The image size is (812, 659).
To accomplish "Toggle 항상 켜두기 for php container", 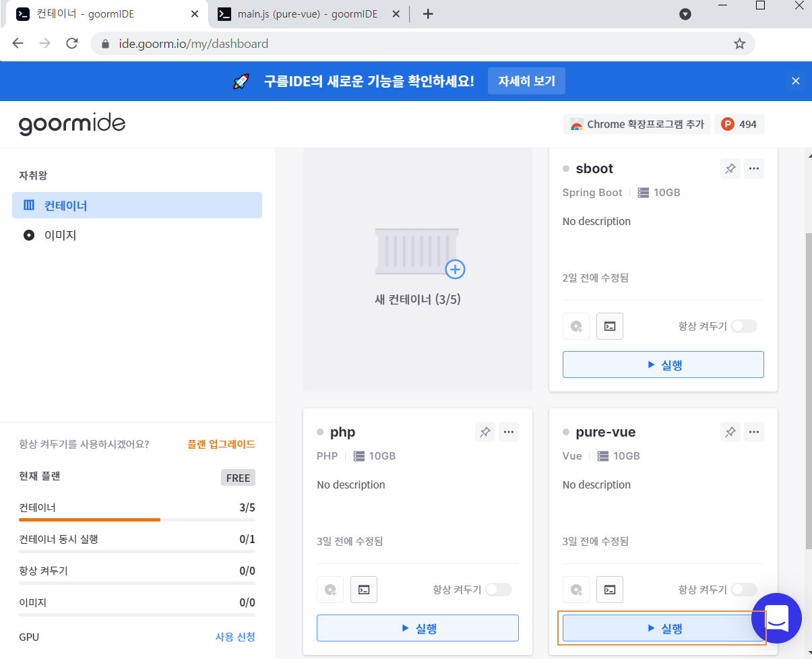I will (x=499, y=590).
